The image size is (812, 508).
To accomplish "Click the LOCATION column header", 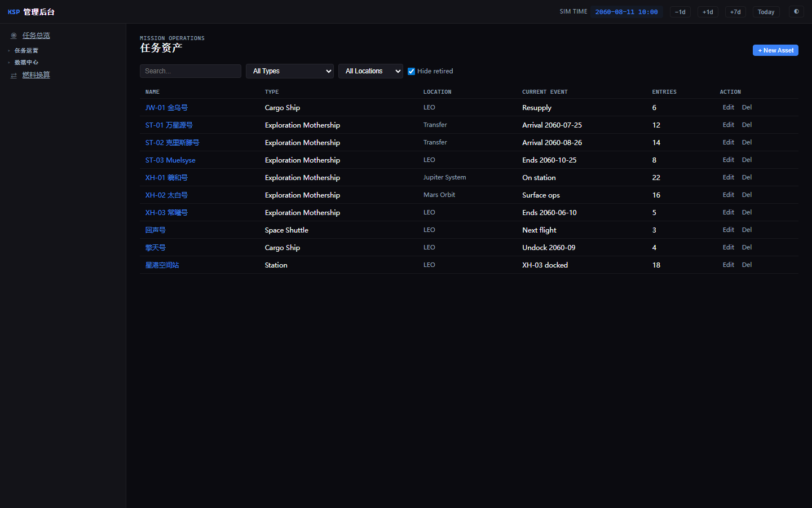I will coord(438,92).
